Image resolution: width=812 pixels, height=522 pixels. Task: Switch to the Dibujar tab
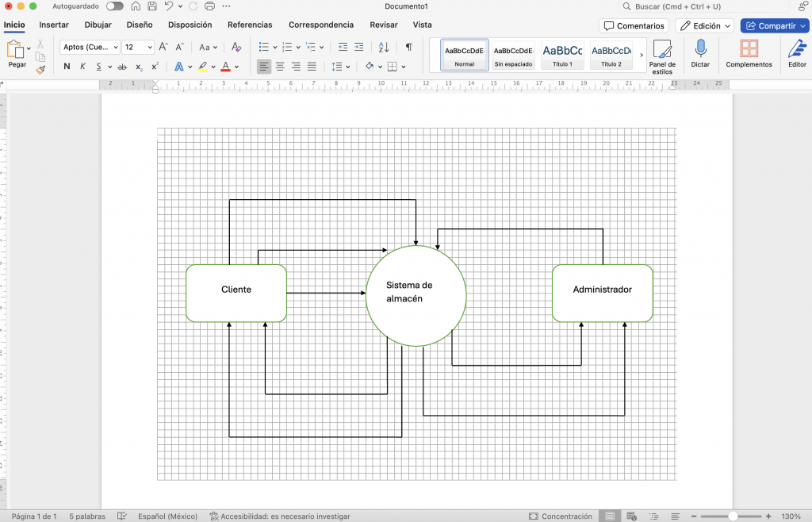pos(98,25)
